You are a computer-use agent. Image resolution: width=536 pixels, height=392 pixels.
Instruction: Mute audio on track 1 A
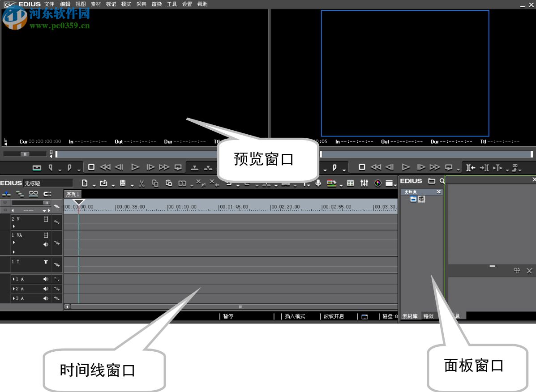[46, 279]
